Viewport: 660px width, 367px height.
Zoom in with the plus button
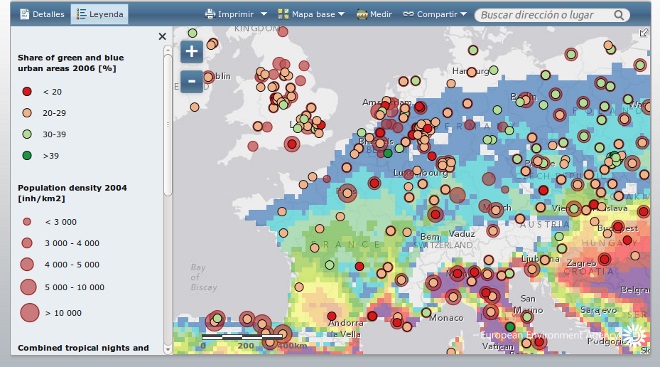tap(192, 51)
